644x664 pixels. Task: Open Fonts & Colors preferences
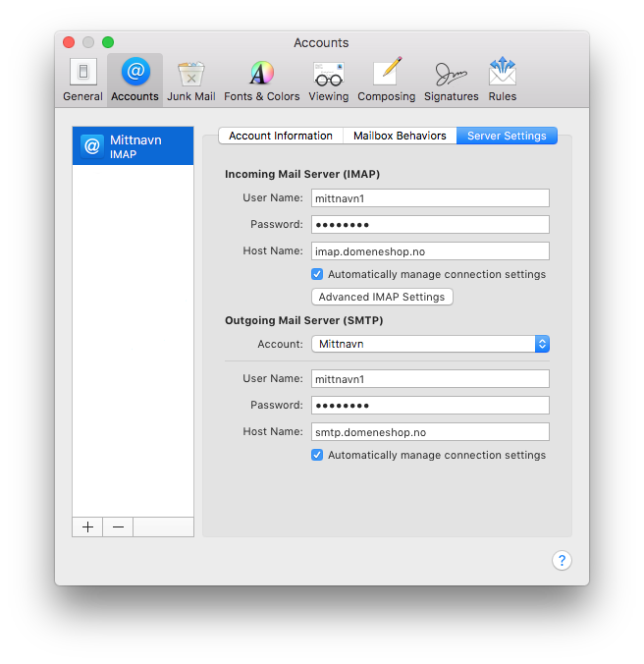261,80
